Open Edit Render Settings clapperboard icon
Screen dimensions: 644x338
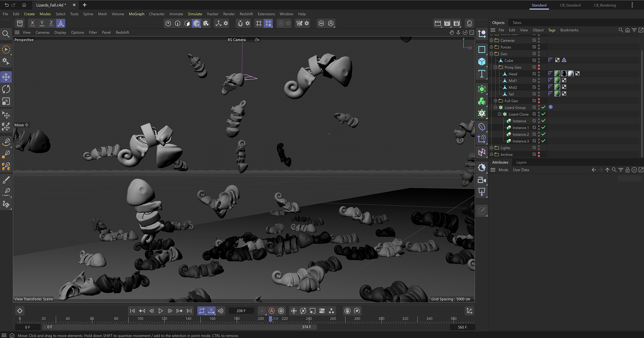(x=457, y=23)
